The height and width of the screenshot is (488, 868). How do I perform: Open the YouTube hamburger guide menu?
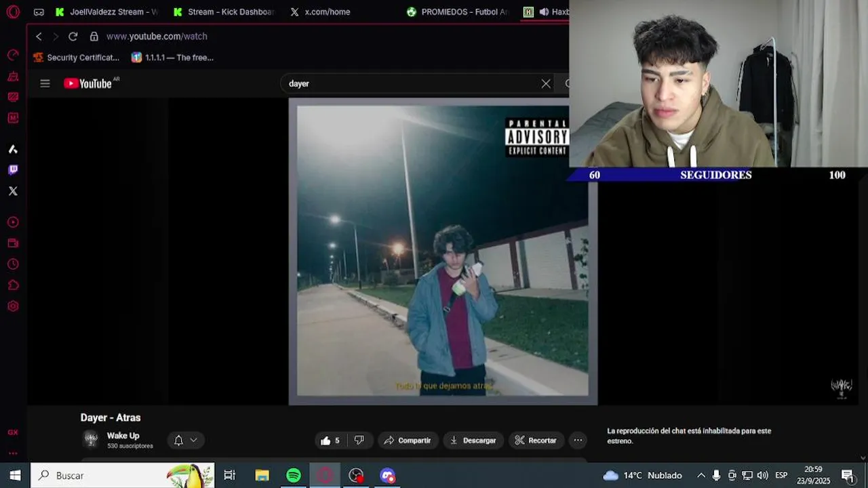click(x=45, y=83)
